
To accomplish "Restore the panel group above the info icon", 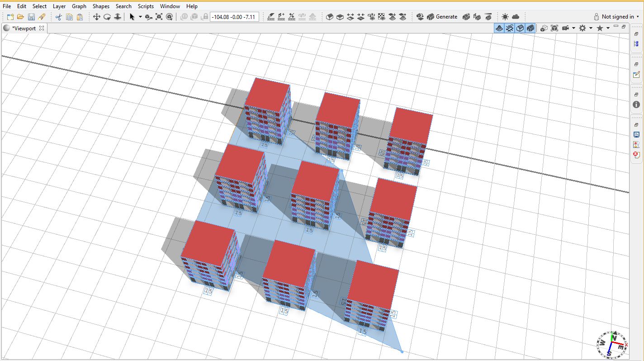I will coord(636,95).
